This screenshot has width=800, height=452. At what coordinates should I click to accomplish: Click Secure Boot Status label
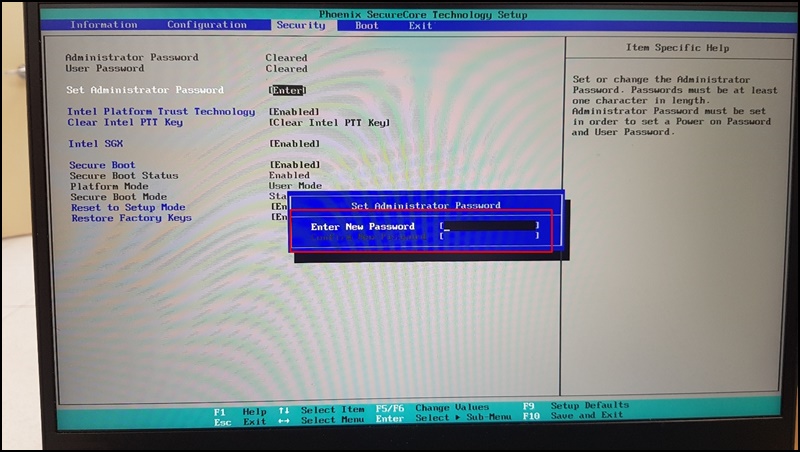124,175
